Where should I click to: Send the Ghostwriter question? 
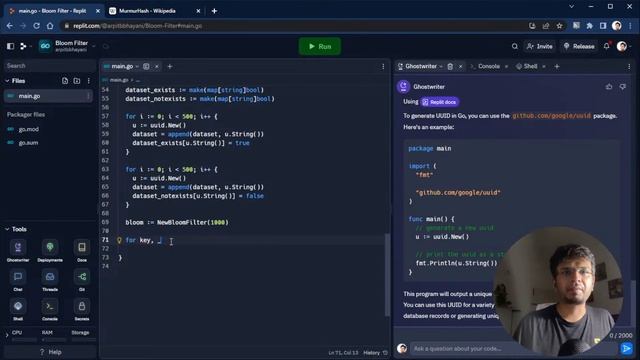coord(626,348)
